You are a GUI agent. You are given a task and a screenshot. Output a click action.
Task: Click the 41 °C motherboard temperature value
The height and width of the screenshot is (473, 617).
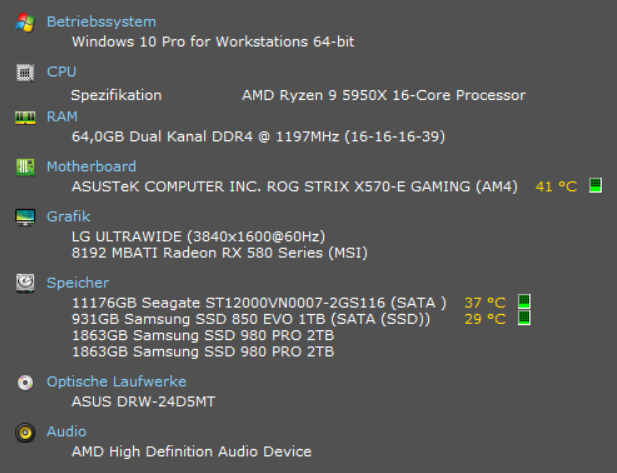coord(556,186)
